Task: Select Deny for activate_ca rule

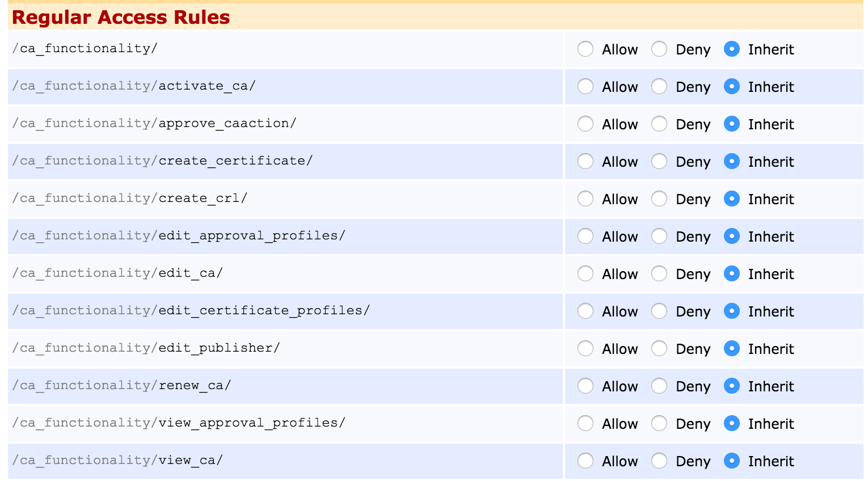Action: point(659,87)
